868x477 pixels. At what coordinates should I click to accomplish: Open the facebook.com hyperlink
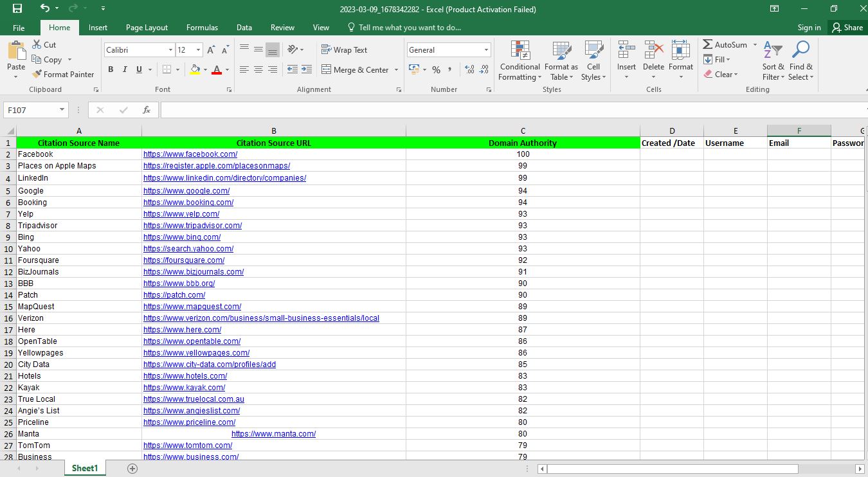(x=190, y=154)
